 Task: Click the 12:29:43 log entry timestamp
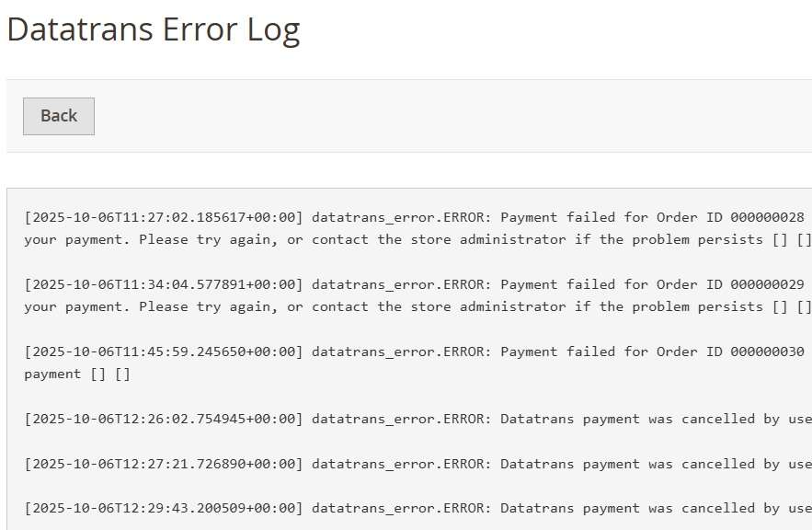point(164,508)
